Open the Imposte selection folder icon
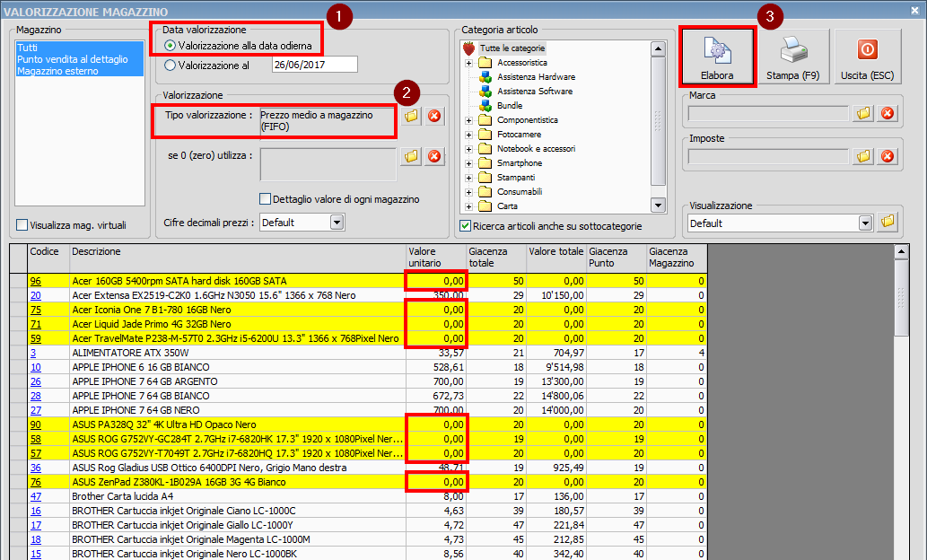The width and height of the screenshot is (927, 560). (x=864, y=156)
